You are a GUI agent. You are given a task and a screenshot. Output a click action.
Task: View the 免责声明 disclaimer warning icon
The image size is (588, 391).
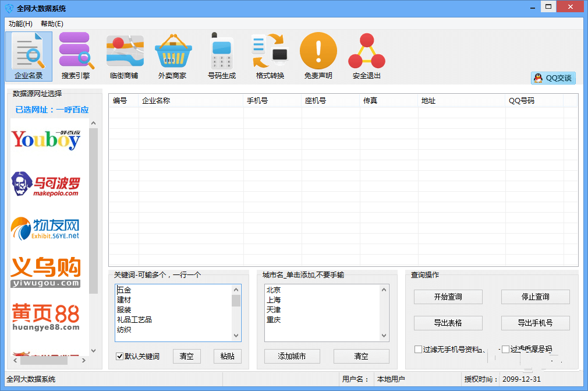318,57
